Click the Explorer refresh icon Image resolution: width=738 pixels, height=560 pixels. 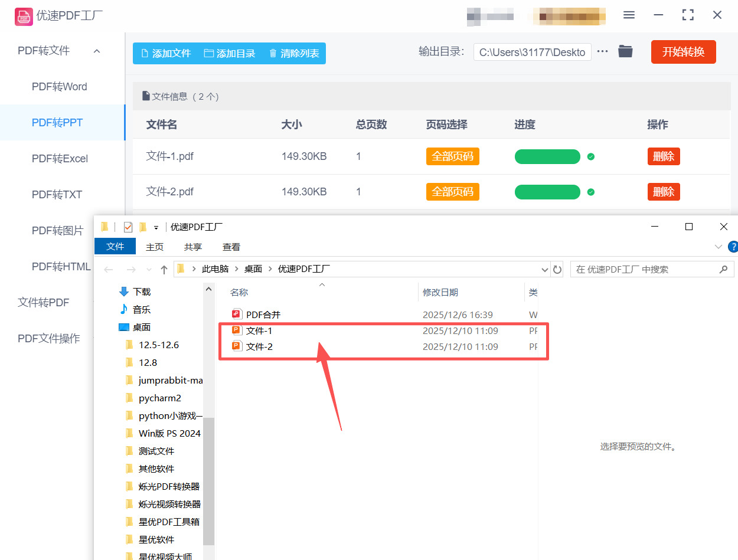coord(557,270)
